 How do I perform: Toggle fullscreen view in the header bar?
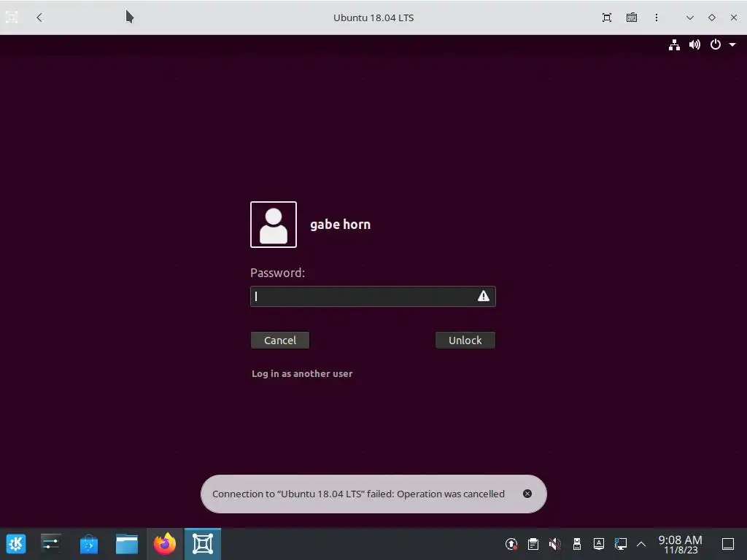click(x=606, y=17)
